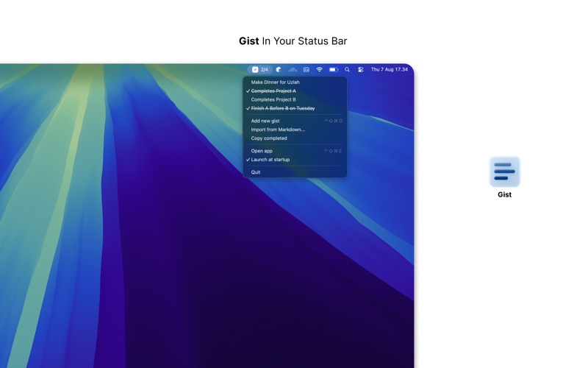This screenshot has height=368, width=588.
Task: Click the Gist 2/4 status bar item
Action: tap(259, 69)
